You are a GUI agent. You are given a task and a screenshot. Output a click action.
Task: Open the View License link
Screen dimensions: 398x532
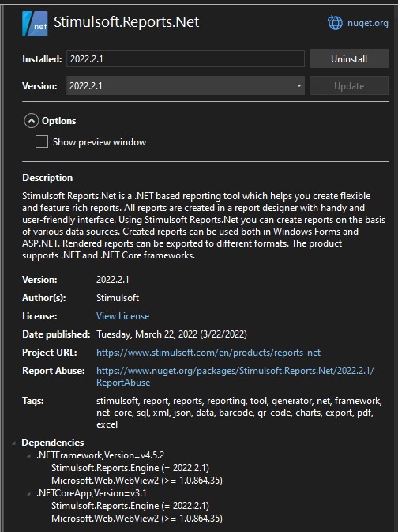coord(122,316)
